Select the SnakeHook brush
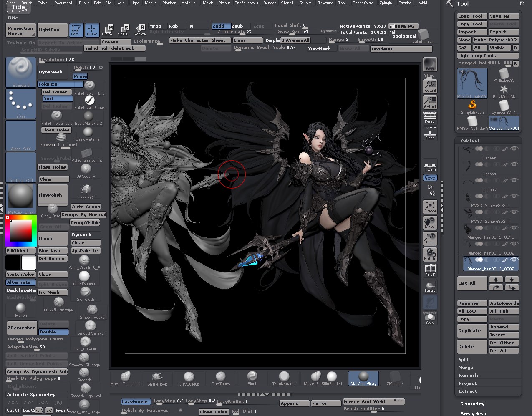The image size is (532, 416). (x=157, y=378)
